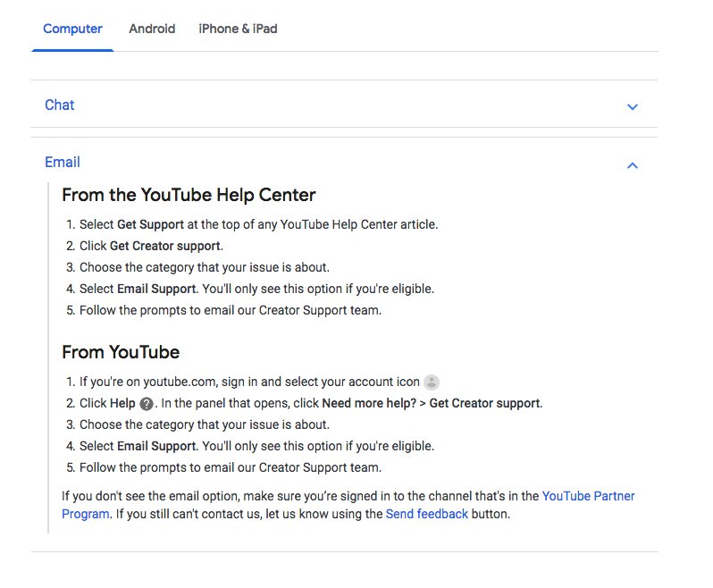Expand the Chat section chevron

pos(632,107)
